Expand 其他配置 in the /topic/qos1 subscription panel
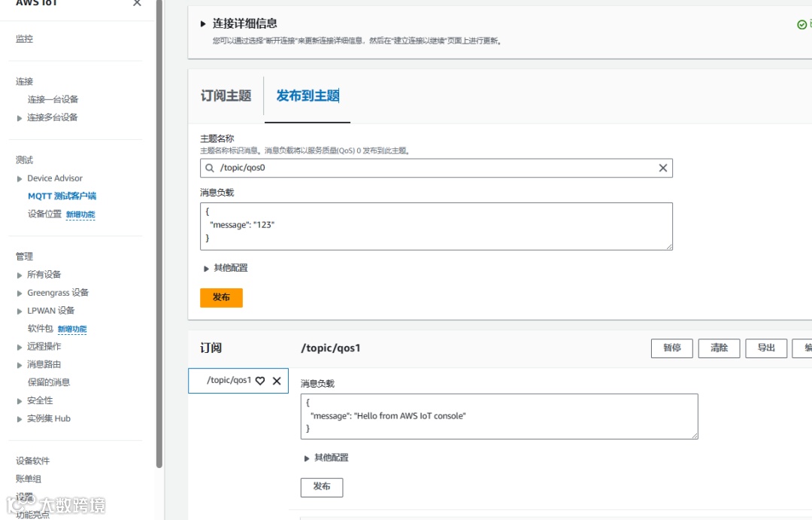The height and width of the screenshot is (520, 812). (x=307, y=458)
